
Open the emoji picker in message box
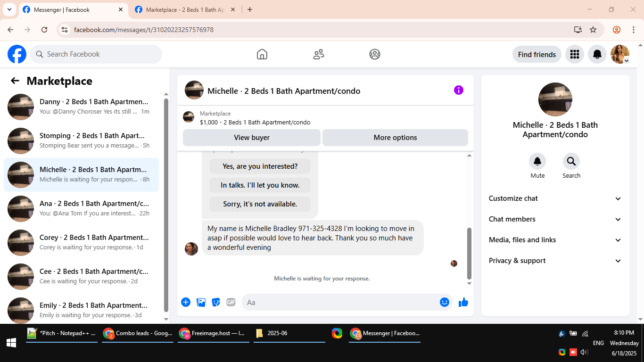pos(445,302)
